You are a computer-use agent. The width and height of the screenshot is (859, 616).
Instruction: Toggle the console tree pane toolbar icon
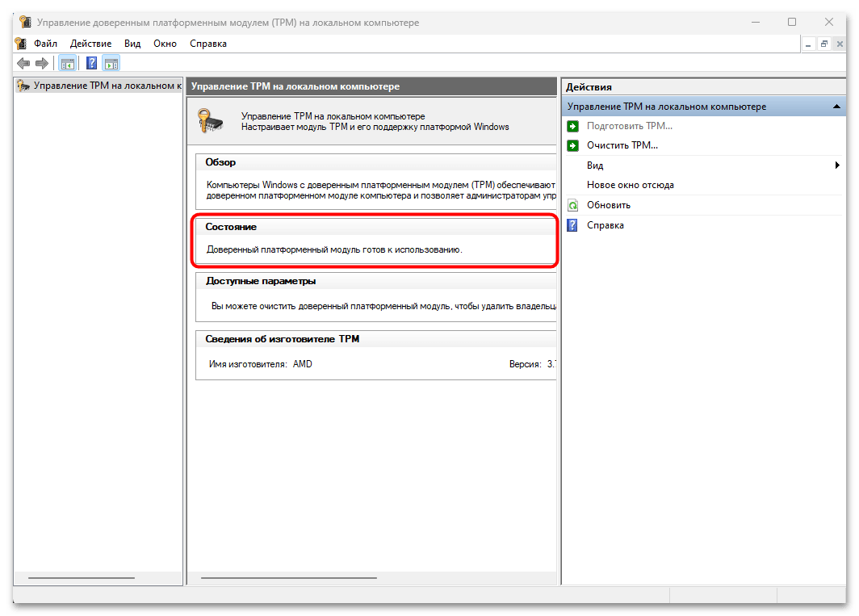(x=68, y=63)
